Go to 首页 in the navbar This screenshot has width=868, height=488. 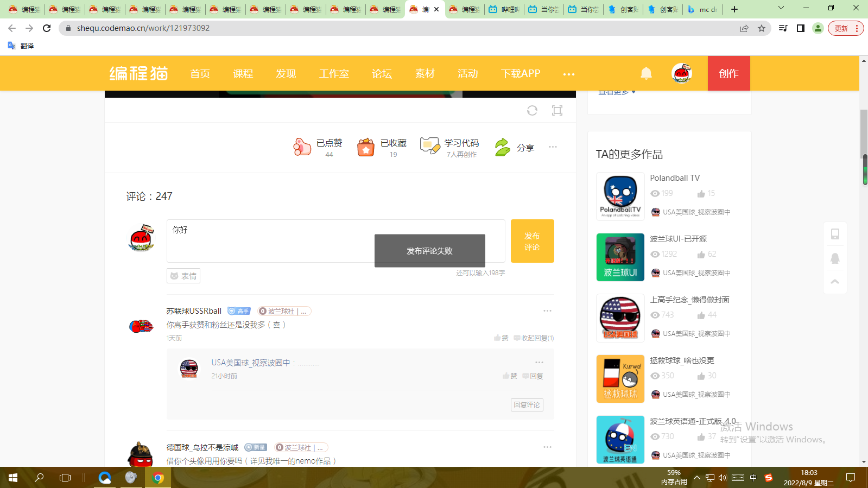click(200, 73)
